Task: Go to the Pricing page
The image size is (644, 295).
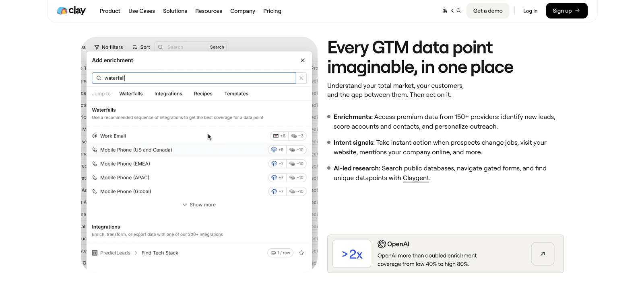Action: (x=272, y=11)
